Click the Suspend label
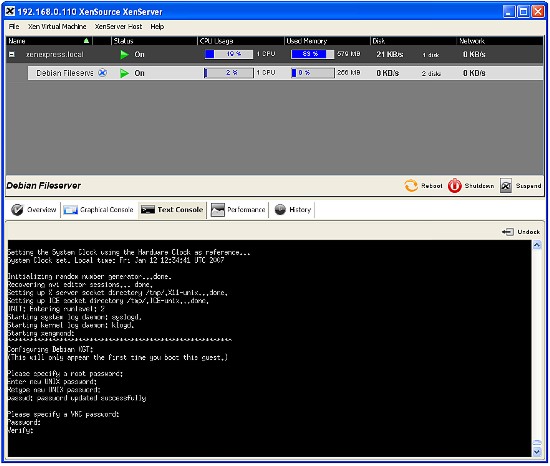The height and width of the screenshot is (466, 550). coord(529,186)
